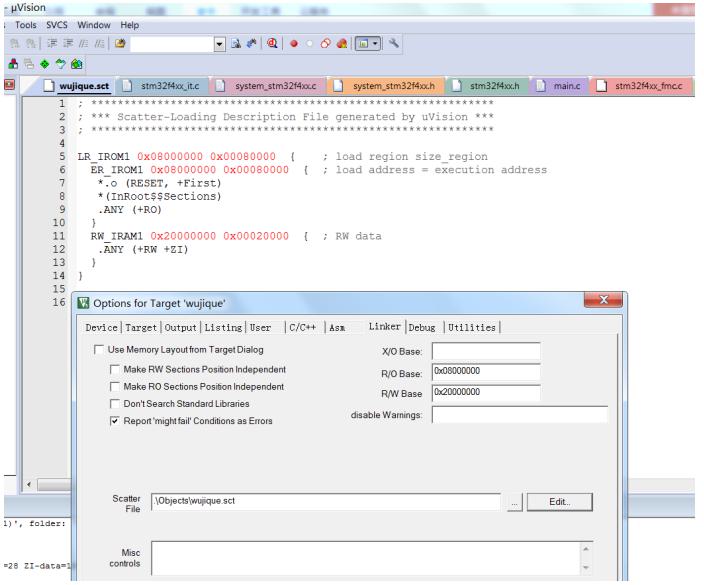Insert a breakpoint with red dot icon
This screenshot has height=585, width=704.
pos(294,44)
